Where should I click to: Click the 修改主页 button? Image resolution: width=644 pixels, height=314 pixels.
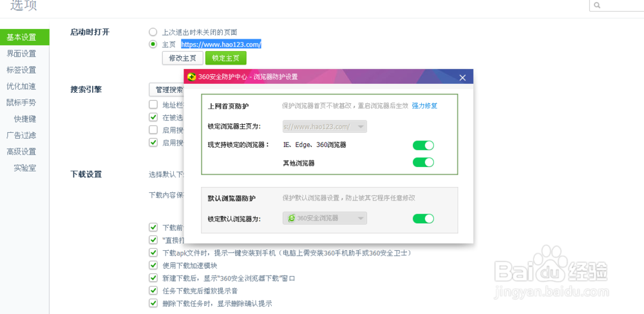(183, 58)
